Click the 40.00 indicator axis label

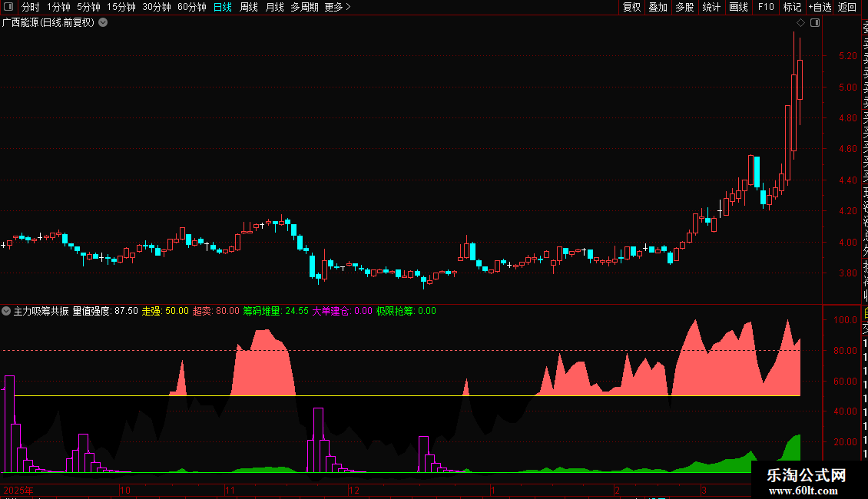pos(845,411)
